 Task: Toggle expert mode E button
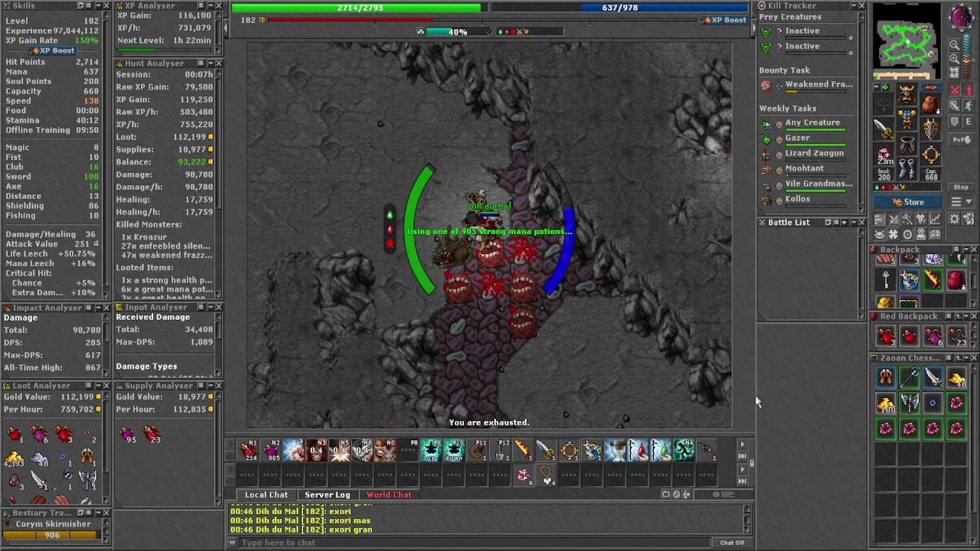tap(969, 121)
